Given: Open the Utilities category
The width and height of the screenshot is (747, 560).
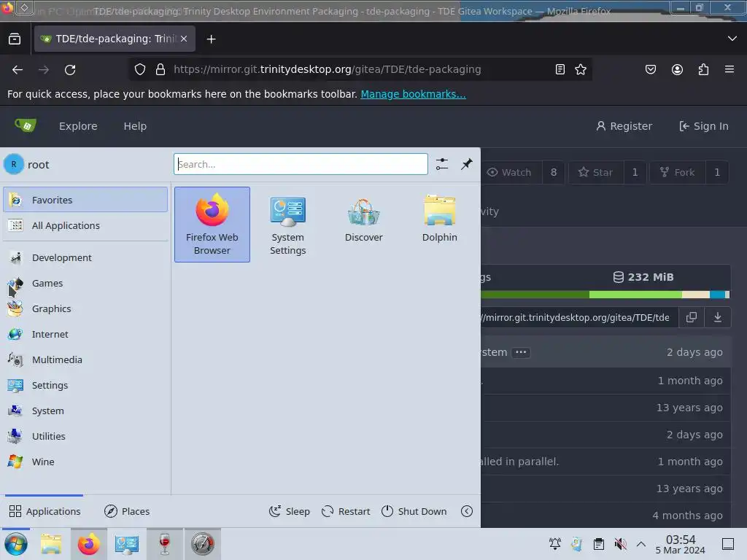Looking at the screenshot, I should click(x=85, y=436).
